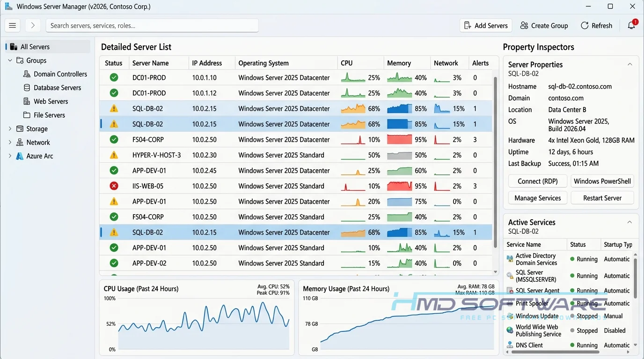Select the HYPER-V-HOST-3 server name
This screenshot has width=644, height=359.
(156, 155)
